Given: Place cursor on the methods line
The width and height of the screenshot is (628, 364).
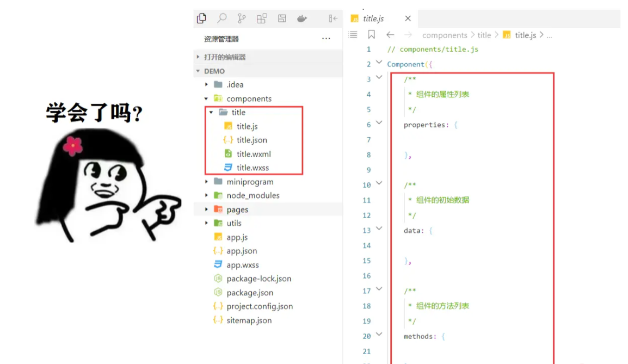Looking at the screenshot, I should click(424, 336).
